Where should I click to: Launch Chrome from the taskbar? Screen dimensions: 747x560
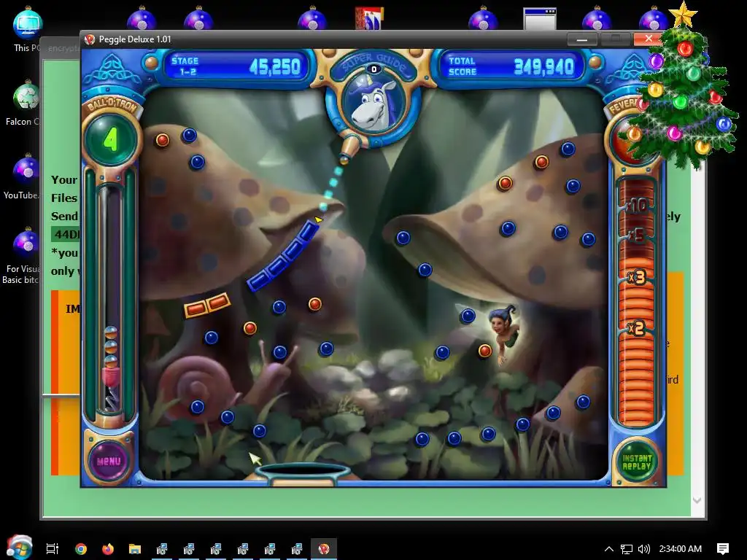[81, 548]
